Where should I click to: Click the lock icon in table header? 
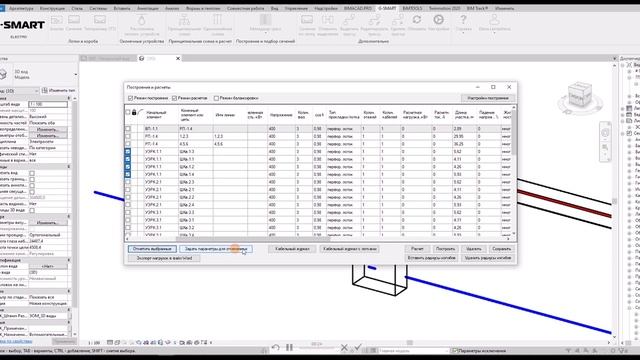134,112
